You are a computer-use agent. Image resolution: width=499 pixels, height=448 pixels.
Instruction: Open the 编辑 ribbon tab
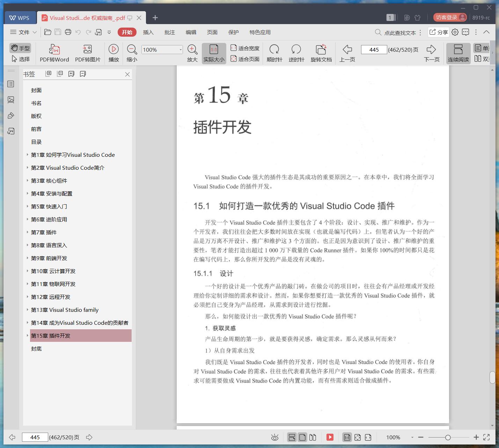(x=191, y=32)
